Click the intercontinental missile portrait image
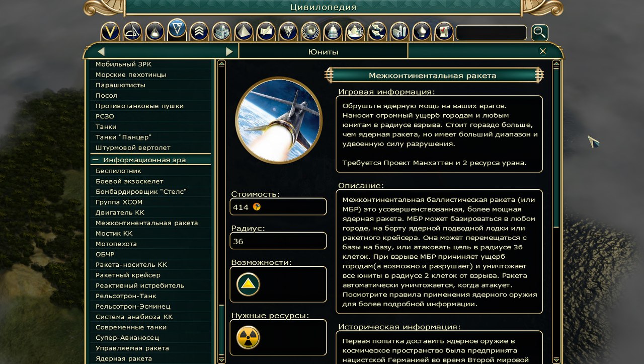The width and height of the screenshot is (644, 364). (x=279, y=120)
